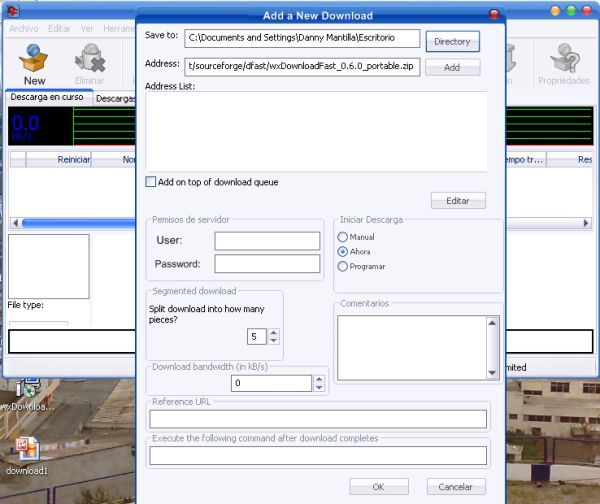Click the Comentarios text area
This screenshot has height=504, width=600.
tap(412, 348)
